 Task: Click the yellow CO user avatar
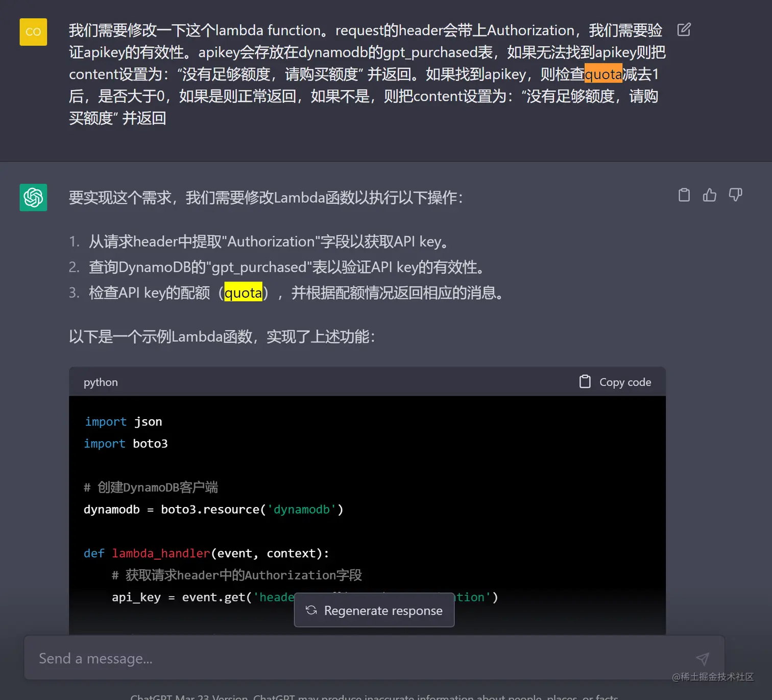tap(33, 32)
